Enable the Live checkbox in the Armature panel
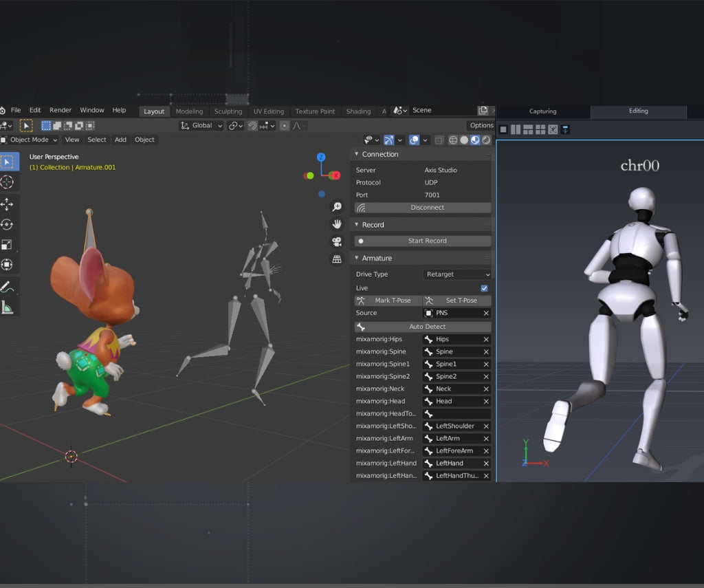Screen dimensions: 704x588 pyautogui.click(x=484, y=287)
